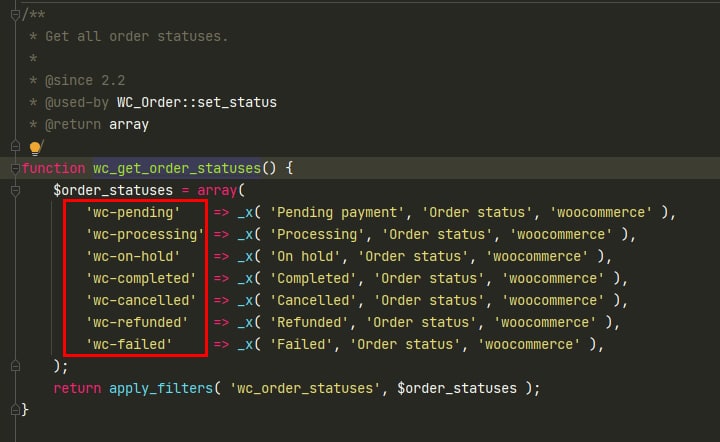Image resolution: width=720 pixels, height=442 pixels.
Task: Click the '@since 2.2' doc tag
Action: pyautogui.click(x=85, y=80)
